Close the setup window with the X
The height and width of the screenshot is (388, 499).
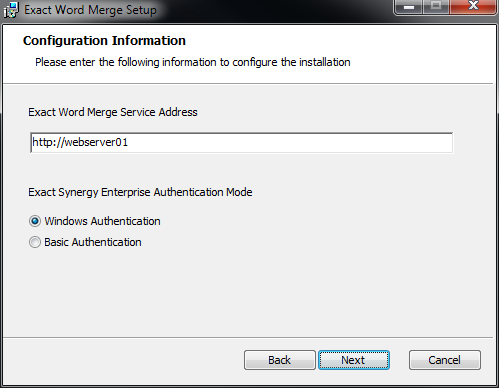[x=473, y=7]
